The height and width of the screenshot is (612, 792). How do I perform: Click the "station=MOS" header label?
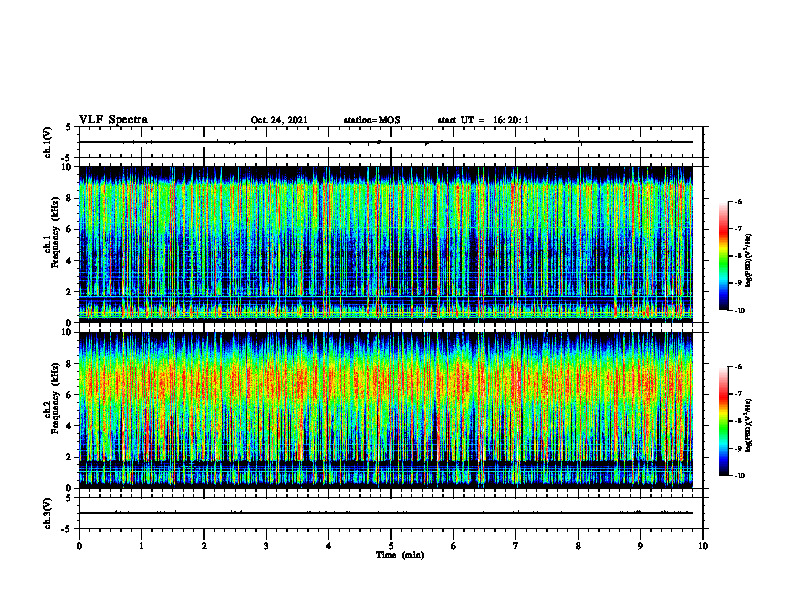point(372,120)
